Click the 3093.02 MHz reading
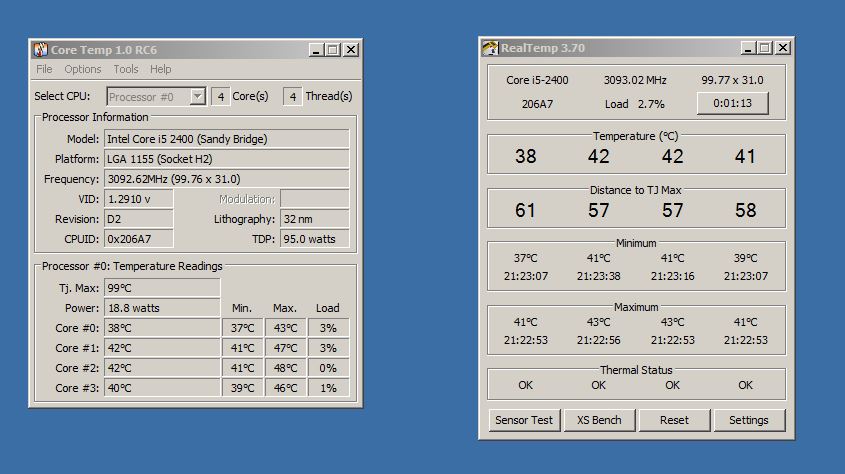The image size is (845, 474). [635, 80]
